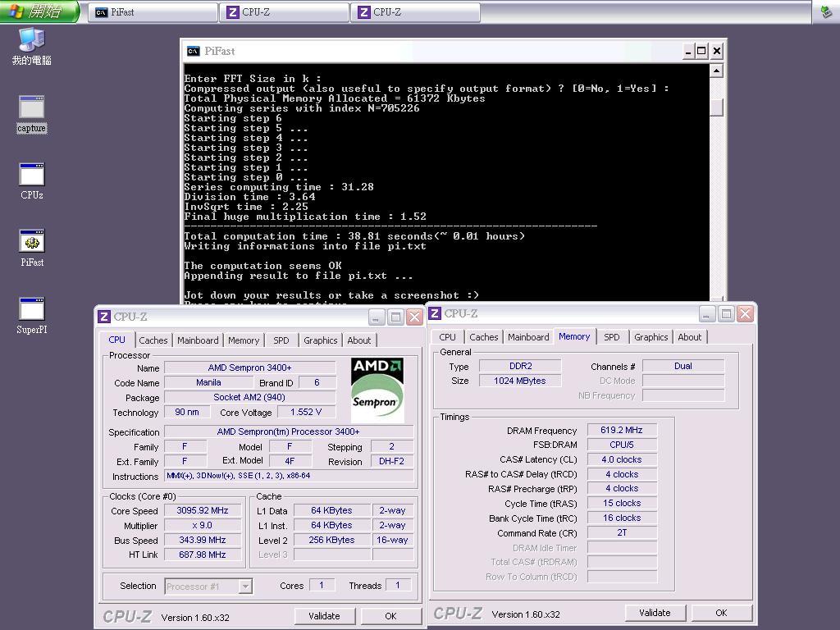Switch to PiFast taskbar button
Viewport: 840px width, 630px height.
click(153, 11)
